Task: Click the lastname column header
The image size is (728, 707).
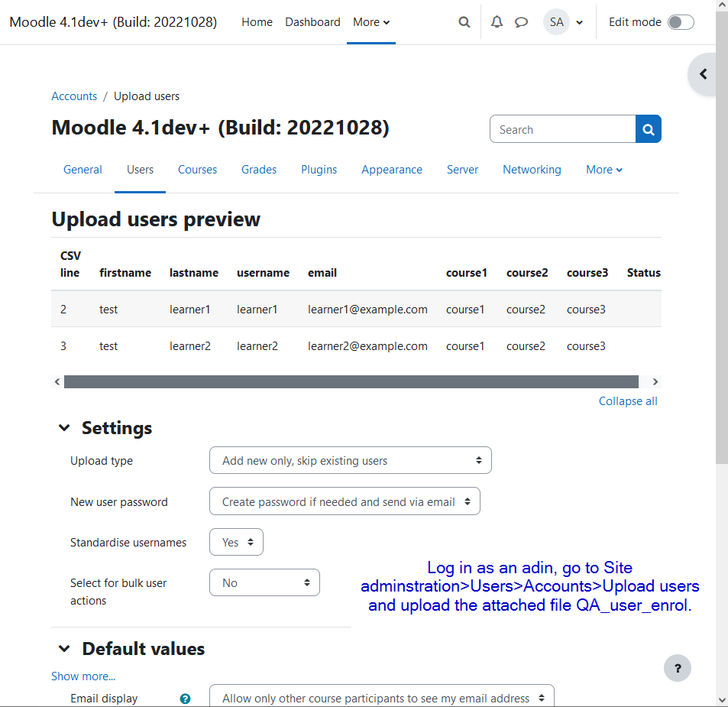Action: coord(193,273)
